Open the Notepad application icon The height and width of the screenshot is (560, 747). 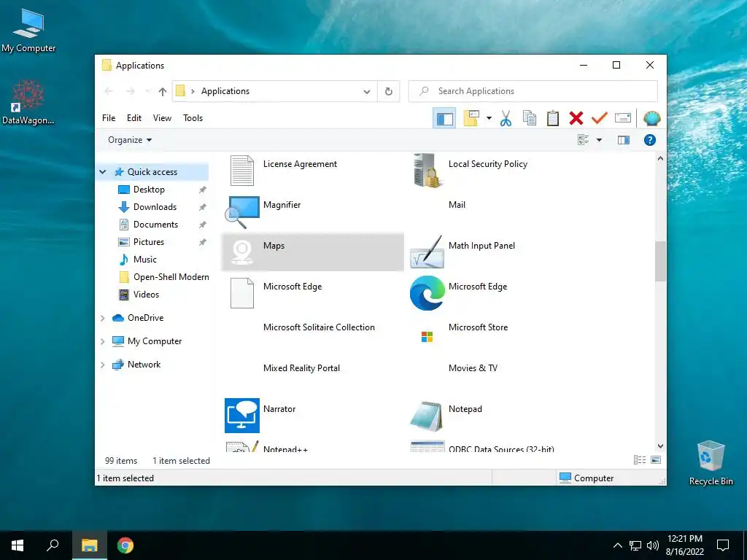(427, 415)
